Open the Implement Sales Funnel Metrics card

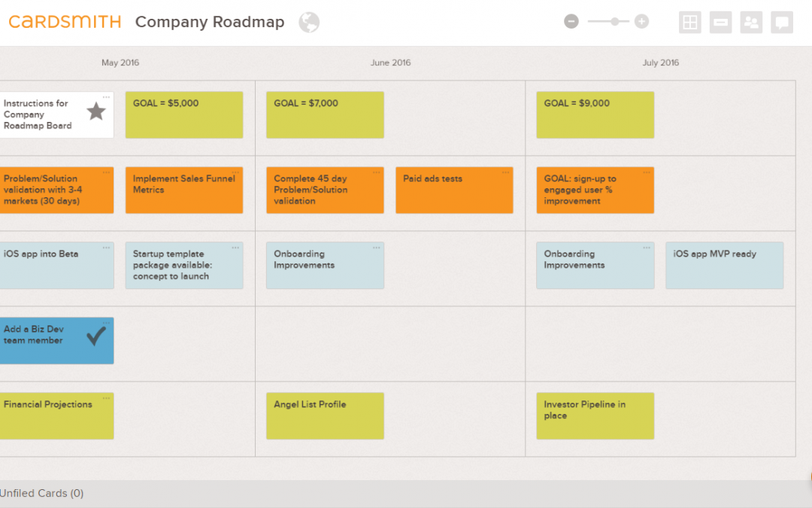184,190
